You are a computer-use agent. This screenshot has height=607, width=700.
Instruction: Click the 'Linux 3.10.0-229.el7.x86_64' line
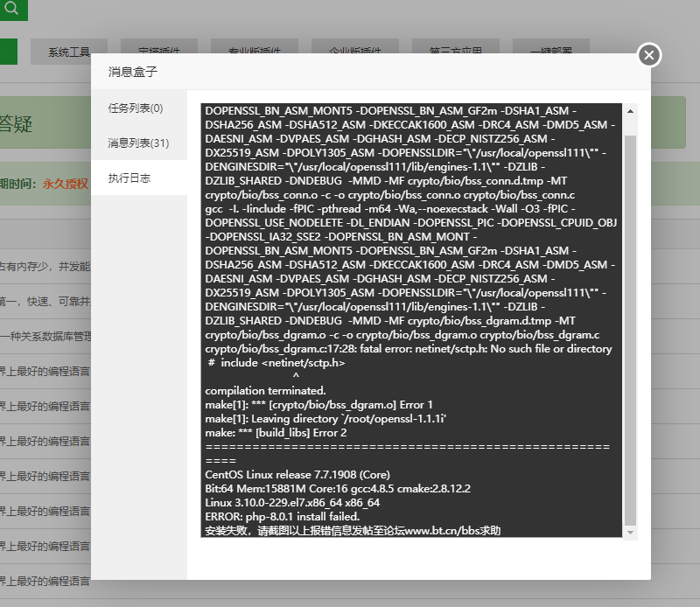(x=292, y=503)
